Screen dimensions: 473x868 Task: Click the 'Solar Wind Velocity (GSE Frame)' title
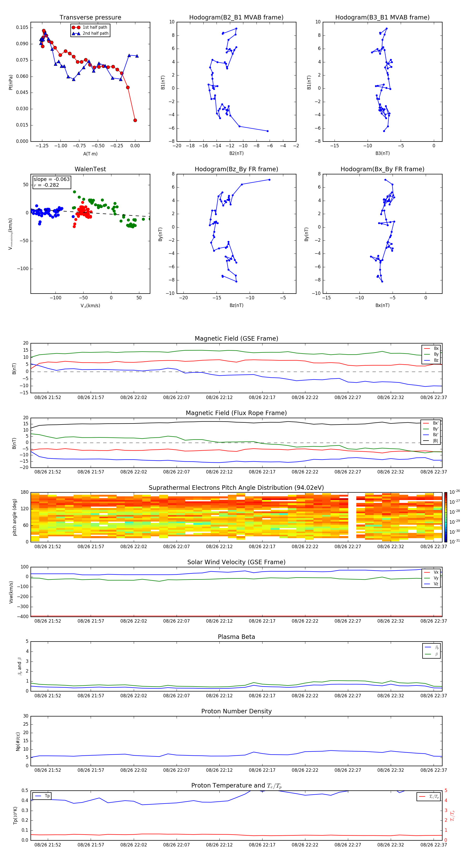(236, 562)
